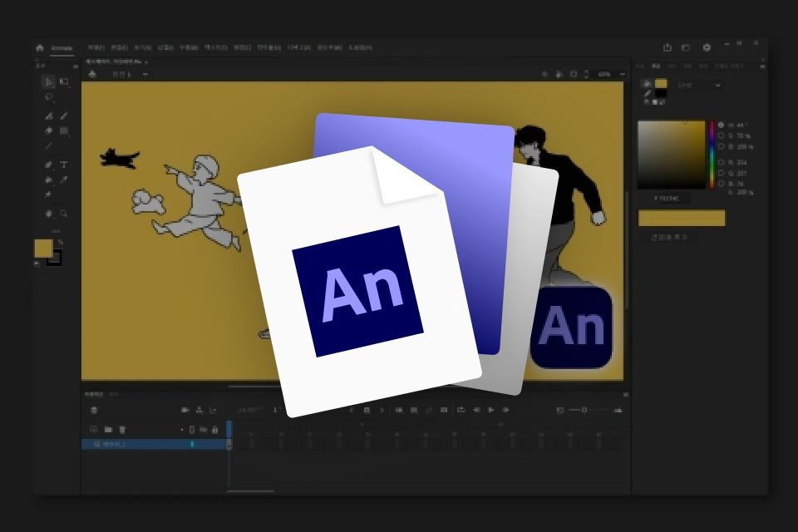Open the Tools panel options menu
Screen dimensions: 798x532
76,66
